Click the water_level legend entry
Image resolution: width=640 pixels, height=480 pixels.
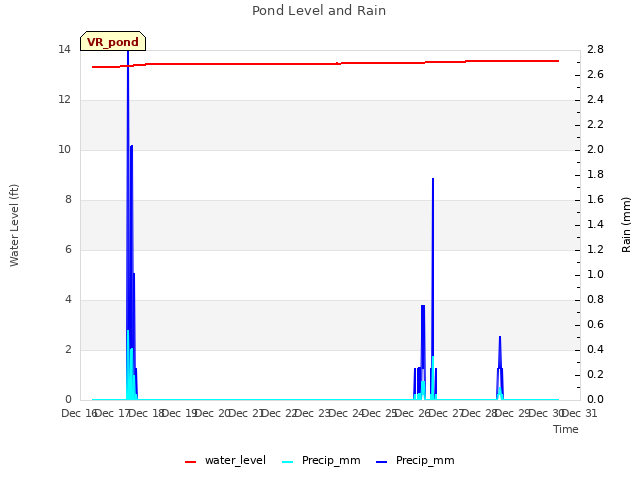coord(225,460)
